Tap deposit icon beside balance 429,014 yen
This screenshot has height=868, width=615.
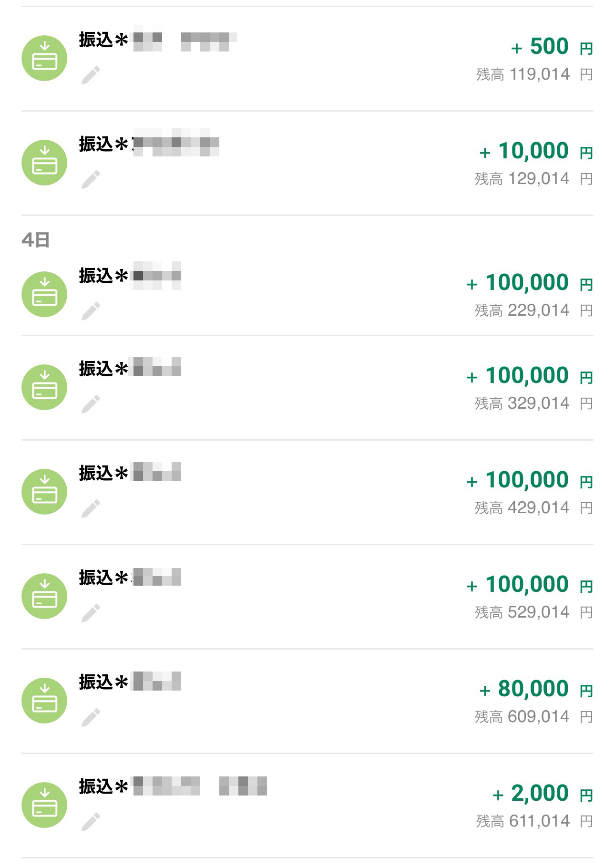click(44, 492)
